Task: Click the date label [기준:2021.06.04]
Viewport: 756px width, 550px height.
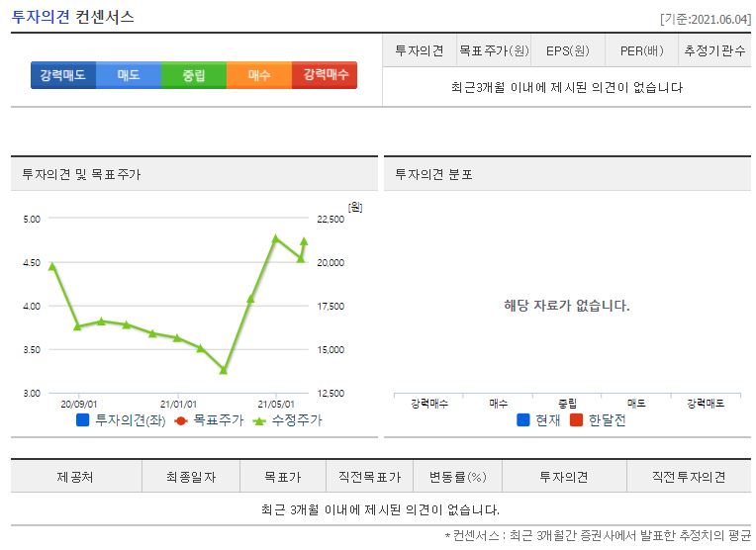Action: 706,19
